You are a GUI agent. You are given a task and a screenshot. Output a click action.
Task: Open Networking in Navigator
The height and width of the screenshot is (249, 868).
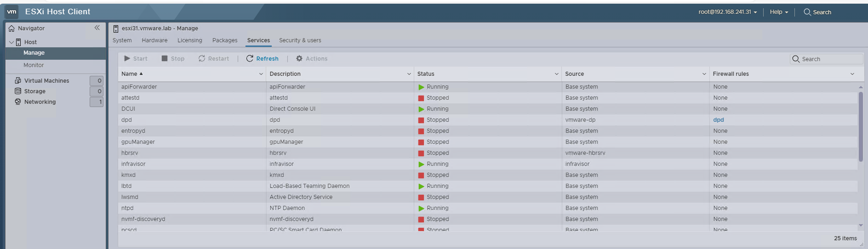point(40,102)
